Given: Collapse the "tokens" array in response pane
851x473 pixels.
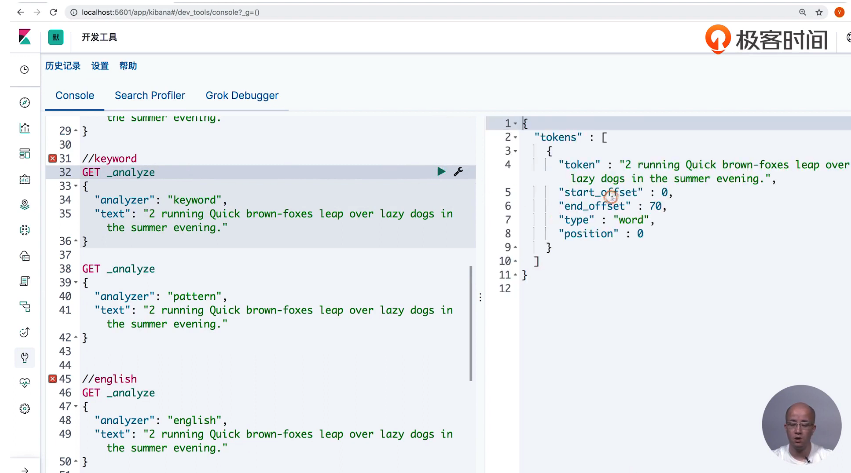Looking at the screenshot, I should pyautogui.click(x=515, y=137).
